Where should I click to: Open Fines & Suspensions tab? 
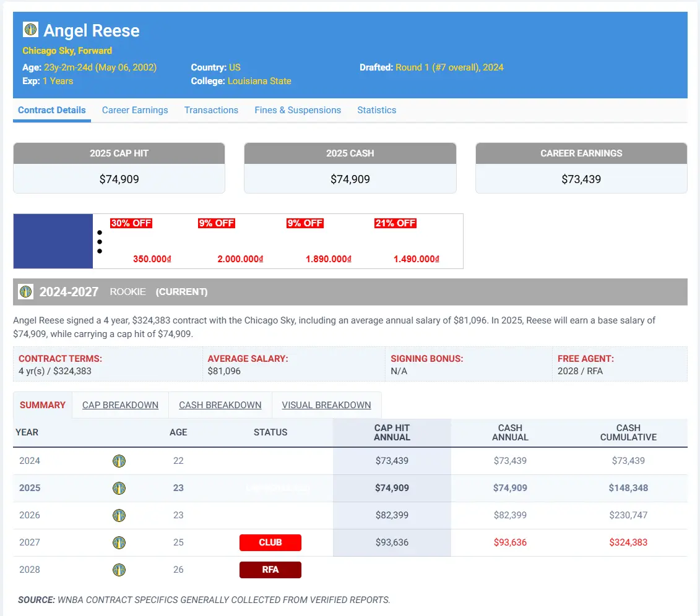pyautogui.click(x=298, y=110)
